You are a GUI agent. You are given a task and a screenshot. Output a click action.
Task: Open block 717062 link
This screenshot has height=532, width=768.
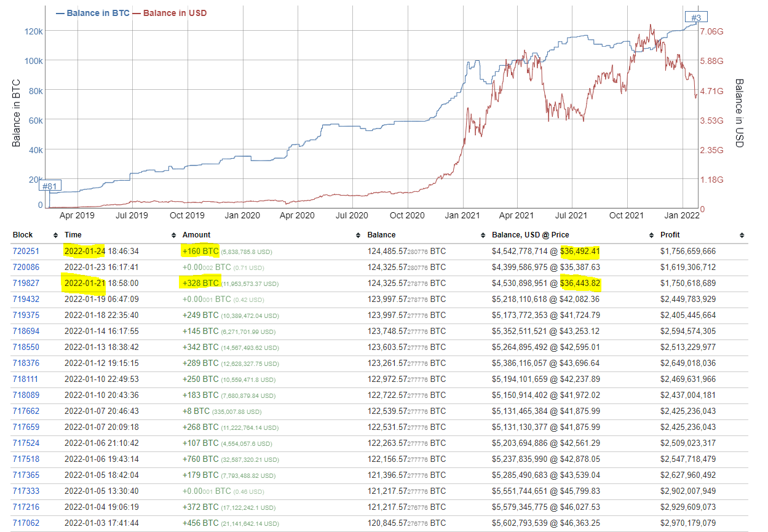(x=25, y=523)
